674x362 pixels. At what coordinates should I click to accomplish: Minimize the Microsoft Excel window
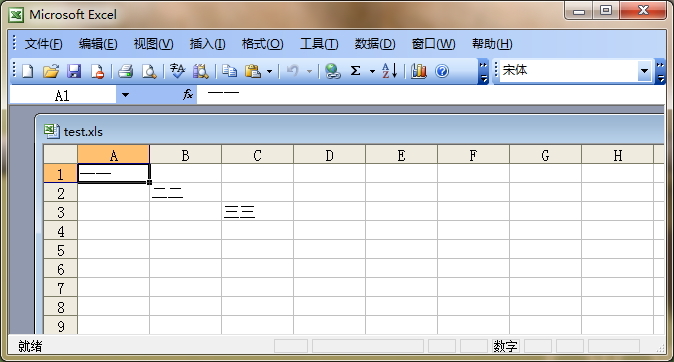pos(579,11)
